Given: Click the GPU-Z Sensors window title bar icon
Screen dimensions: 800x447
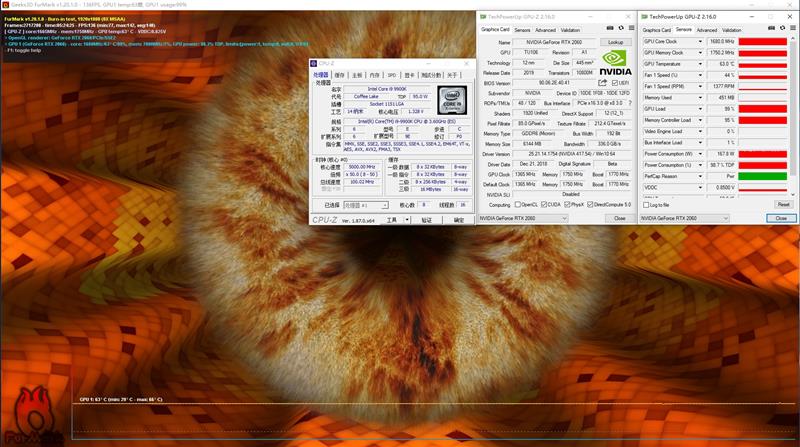Looking at the screenshot, I should point(644,17).
